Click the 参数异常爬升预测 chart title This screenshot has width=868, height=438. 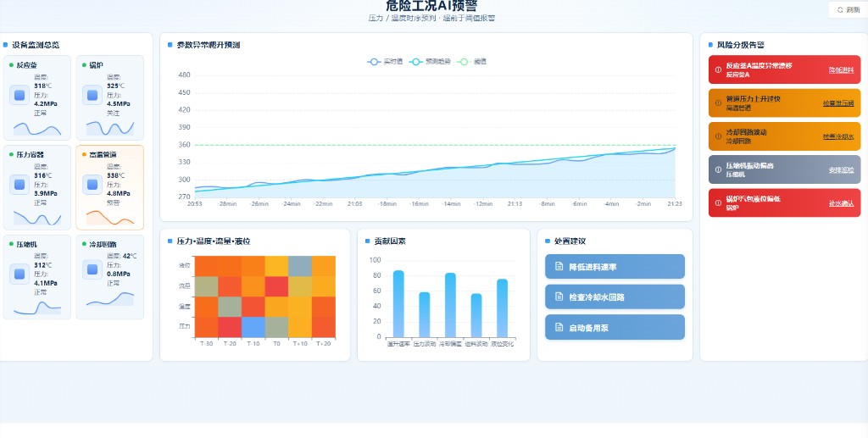pyautogui.click(x=209, y=45)
